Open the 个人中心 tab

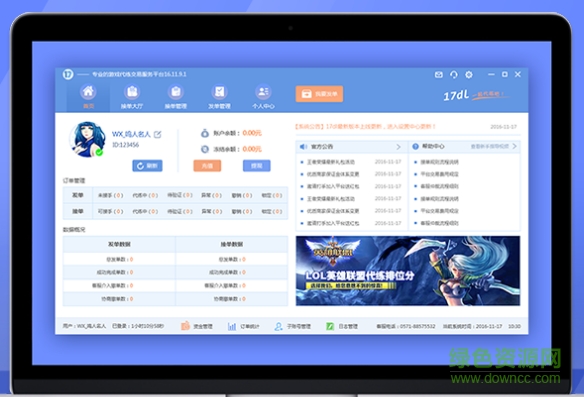click(263, 97)
